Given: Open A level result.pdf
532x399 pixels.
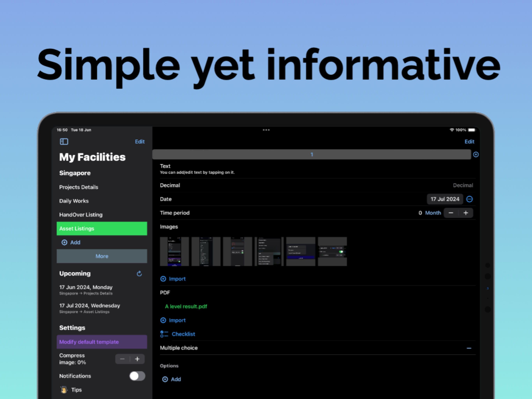Looking at the screenshot, I should [x=186, y=306].
